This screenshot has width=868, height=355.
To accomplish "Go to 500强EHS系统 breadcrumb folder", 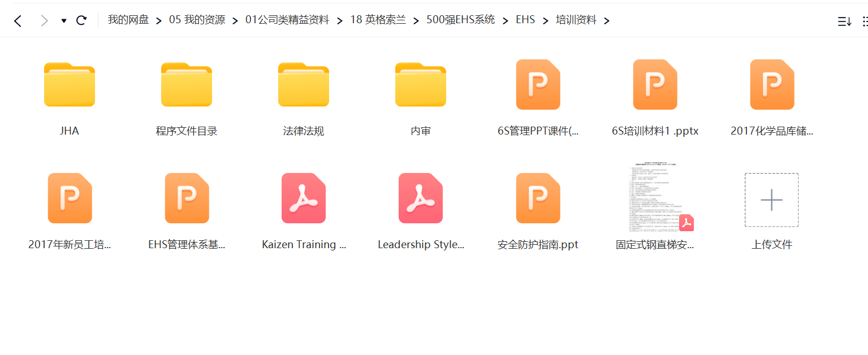I will (461, 20).
